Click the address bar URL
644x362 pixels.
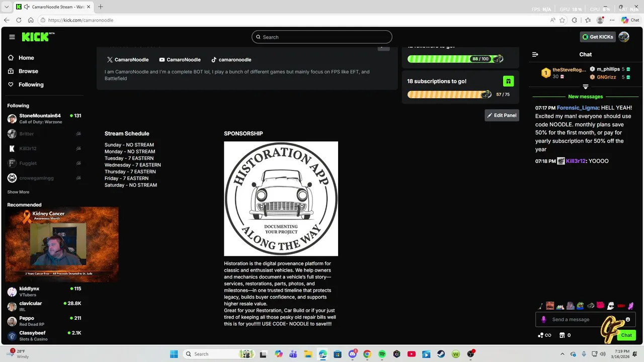pos(80,20)
